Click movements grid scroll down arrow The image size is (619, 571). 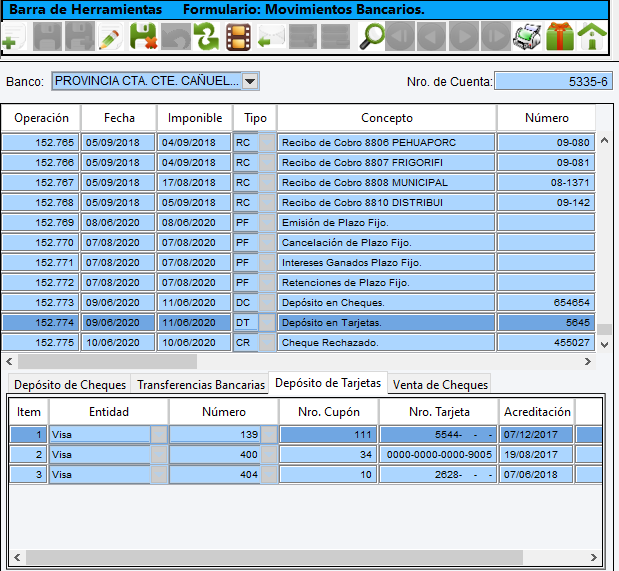pyautogui.click(x=604, y=345)
